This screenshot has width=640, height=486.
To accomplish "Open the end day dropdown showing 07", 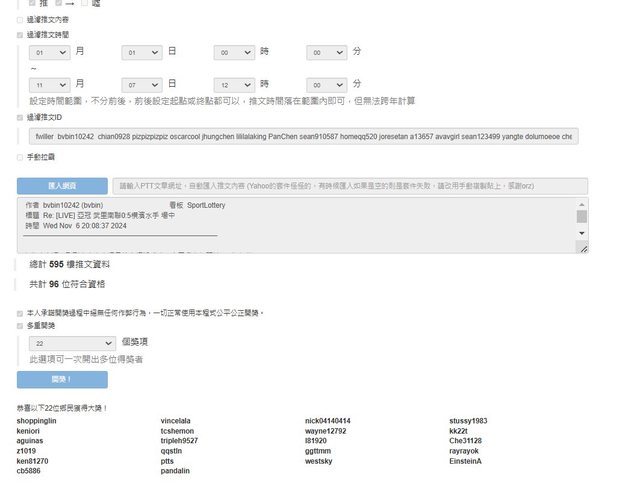I will click(x=142, y=85).
